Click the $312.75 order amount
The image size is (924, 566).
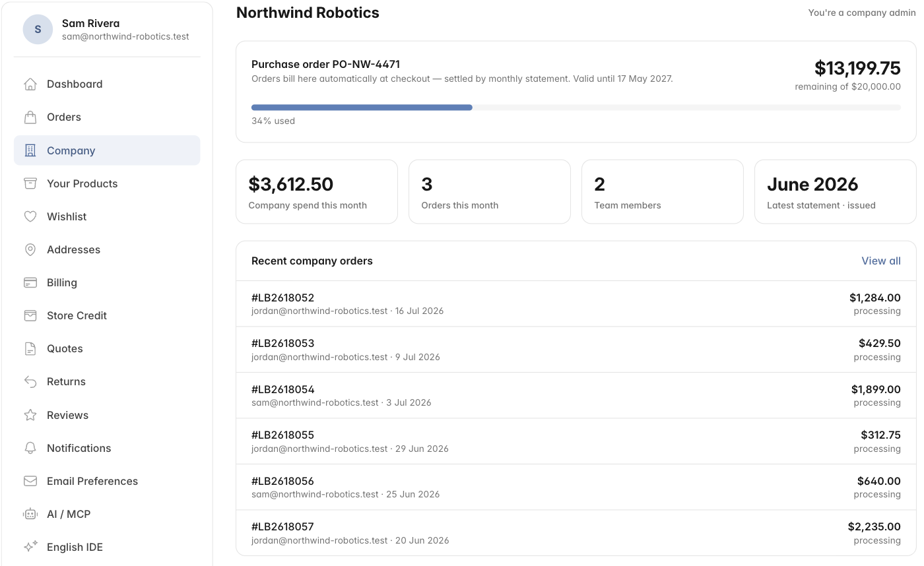[x=880, y=435]
